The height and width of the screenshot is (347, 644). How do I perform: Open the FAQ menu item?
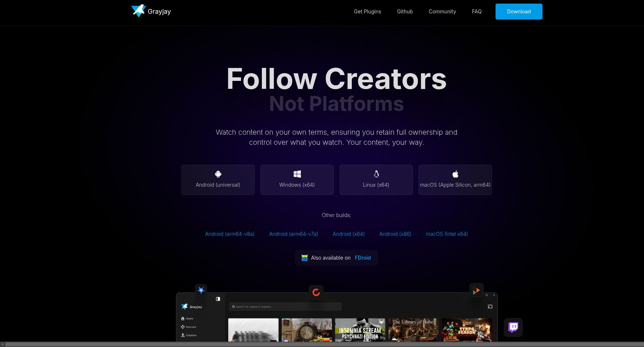(477, 12)
